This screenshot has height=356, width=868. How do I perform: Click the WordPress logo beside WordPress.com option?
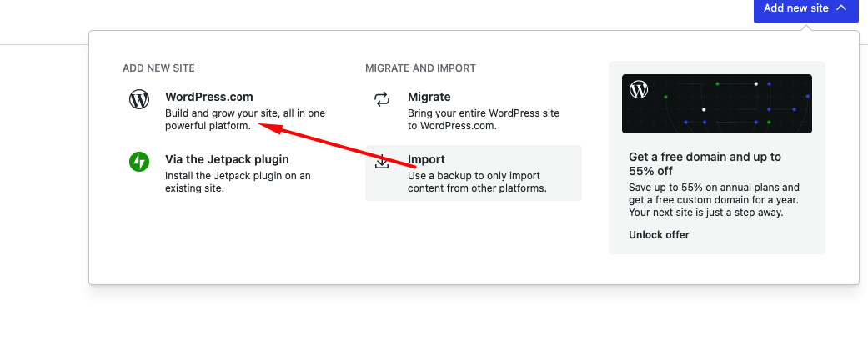click(x=139, y=99)
